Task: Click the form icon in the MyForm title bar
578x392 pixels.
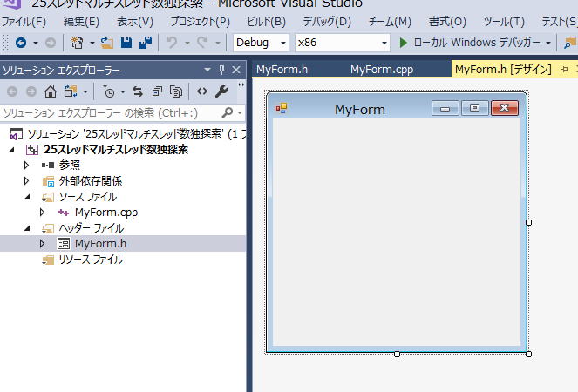Action: (x=282, y=108)
